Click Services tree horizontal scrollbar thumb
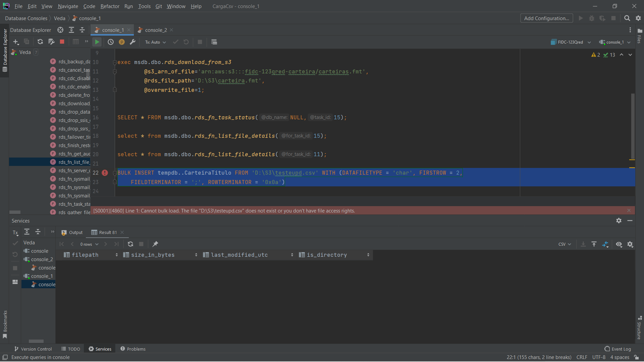This screenshot has width=644, height=362. [x=36, y=341]
